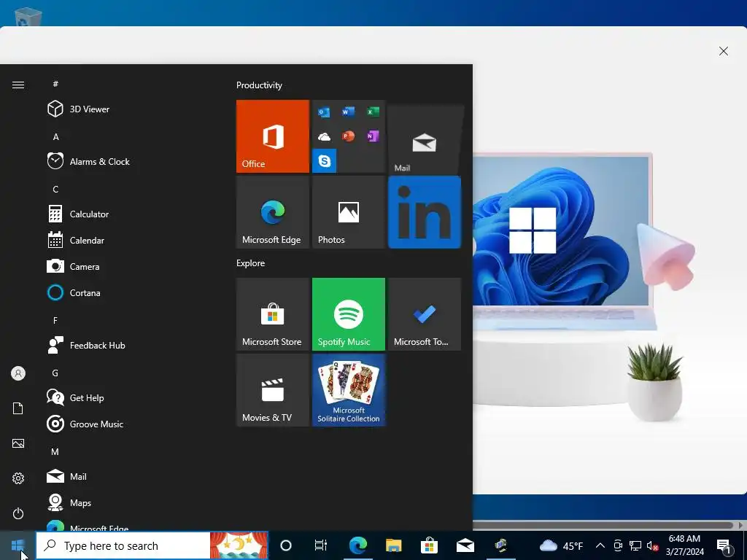
Task: Open Settings gear in Start sidebar
Action: coord(18,478)
